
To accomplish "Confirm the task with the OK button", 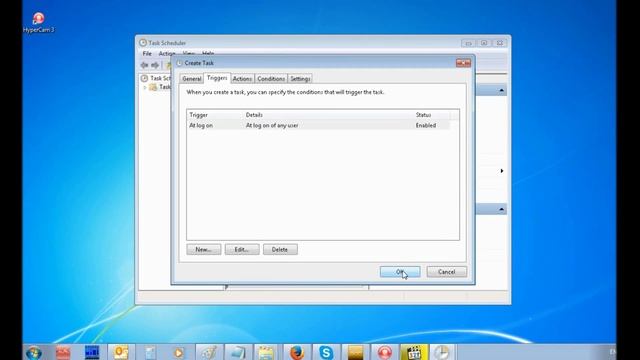I will coord(400,272).
